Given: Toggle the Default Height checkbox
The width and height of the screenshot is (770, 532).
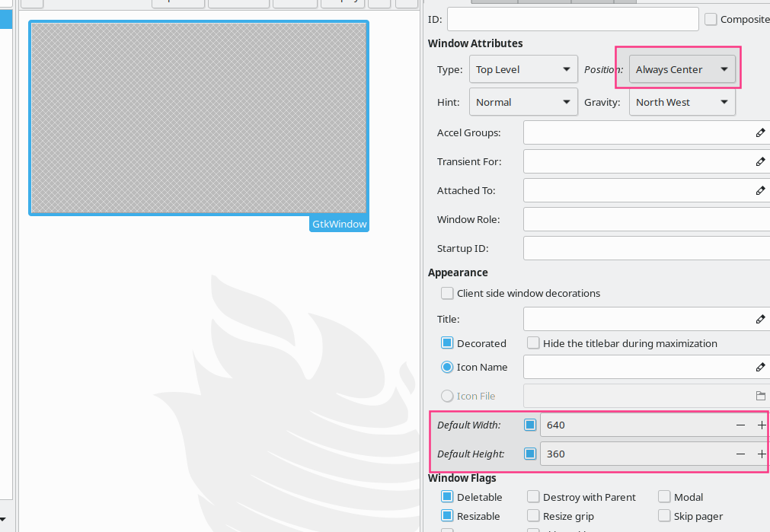Looking at the screenshot, I should tap(530, 454).
